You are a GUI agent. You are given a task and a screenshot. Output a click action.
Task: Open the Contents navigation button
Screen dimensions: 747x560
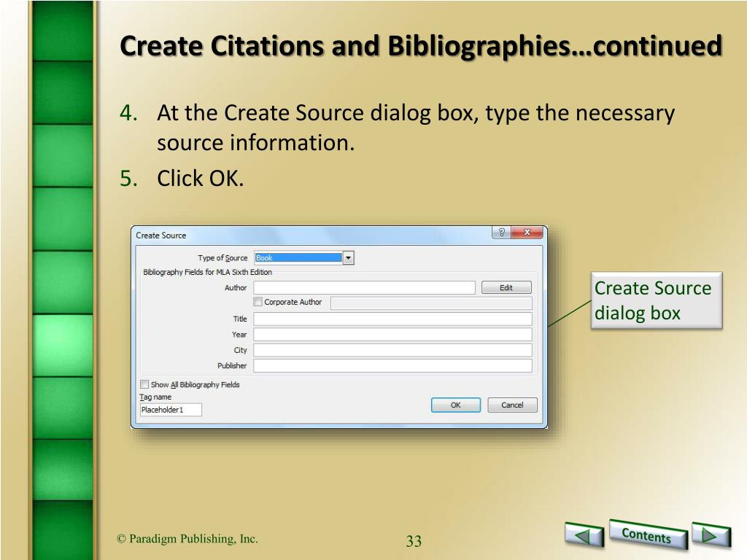[x=648, y=534]
